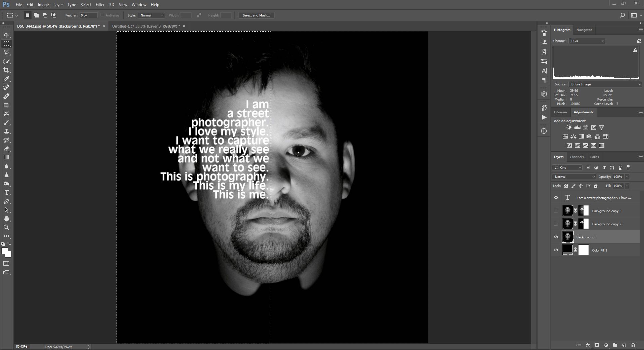Select the Brush tool
644x350 pixels.
point(6,122)
